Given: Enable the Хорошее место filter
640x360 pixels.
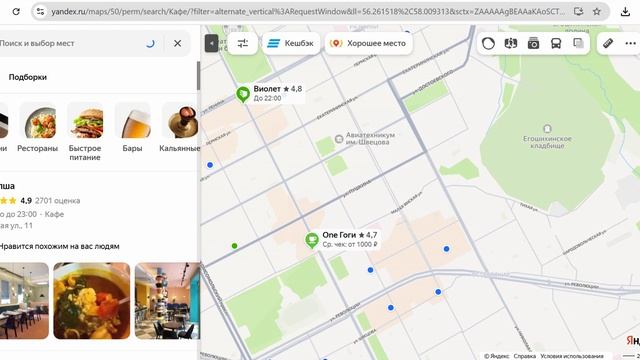Looking at the screenshot, I should [369, 43].
